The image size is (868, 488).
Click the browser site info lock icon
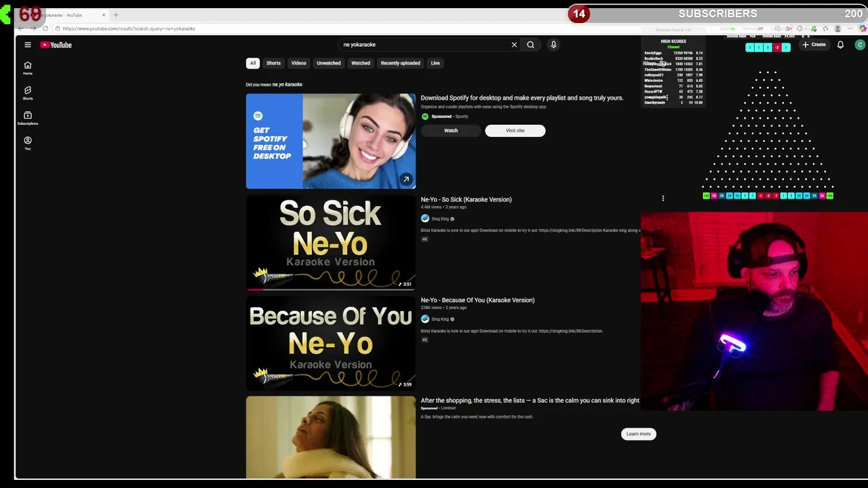(x=57, y=28)
